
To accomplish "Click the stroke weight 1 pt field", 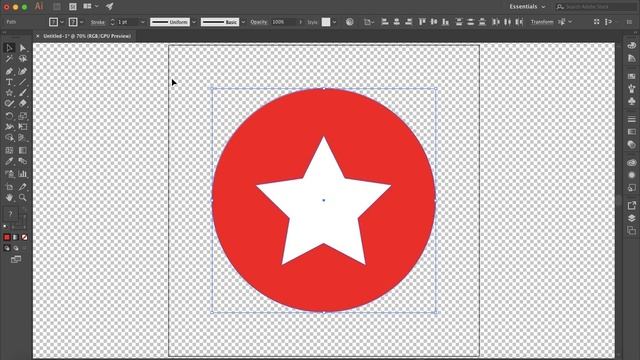I will click(x=127, y=22).
